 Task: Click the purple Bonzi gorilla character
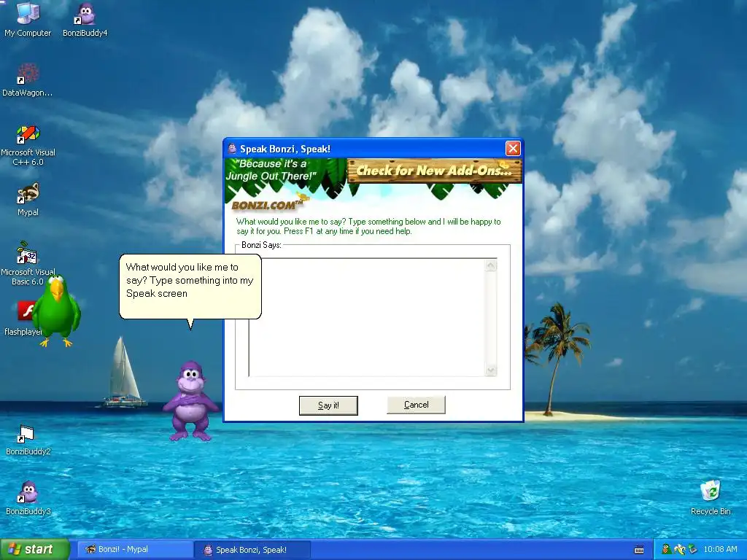point(191,401)
